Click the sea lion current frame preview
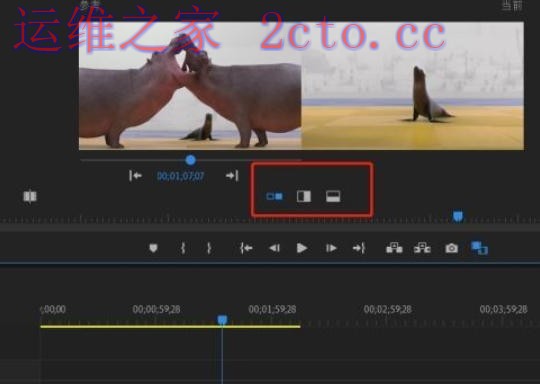 pyautogui.click(x=413, y=86)
